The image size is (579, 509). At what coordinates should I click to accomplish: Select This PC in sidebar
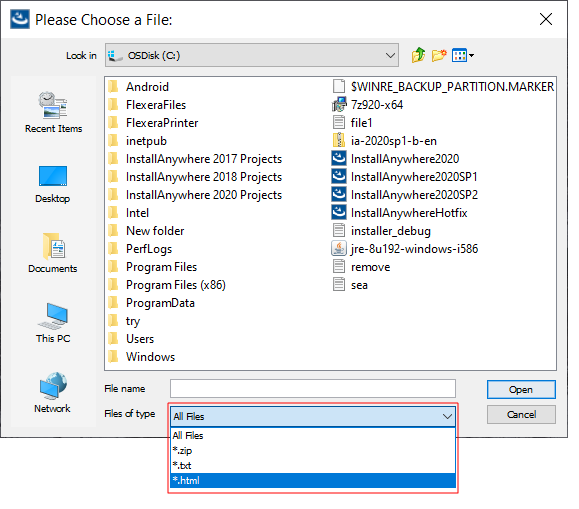click(53, 323)
